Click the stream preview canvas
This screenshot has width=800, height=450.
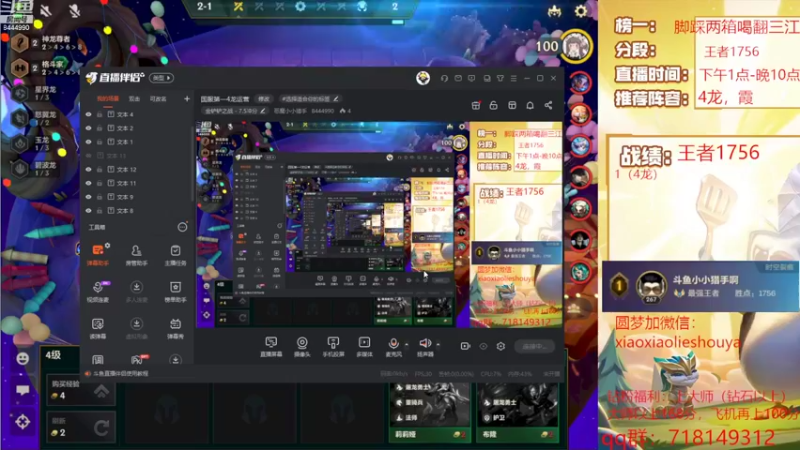point(380,224)
